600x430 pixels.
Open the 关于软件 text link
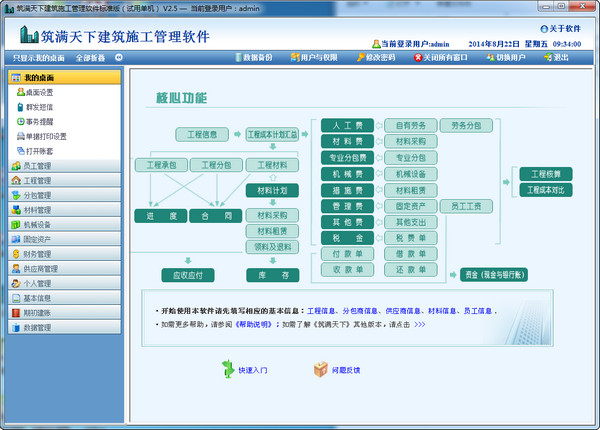coord(565,29)
